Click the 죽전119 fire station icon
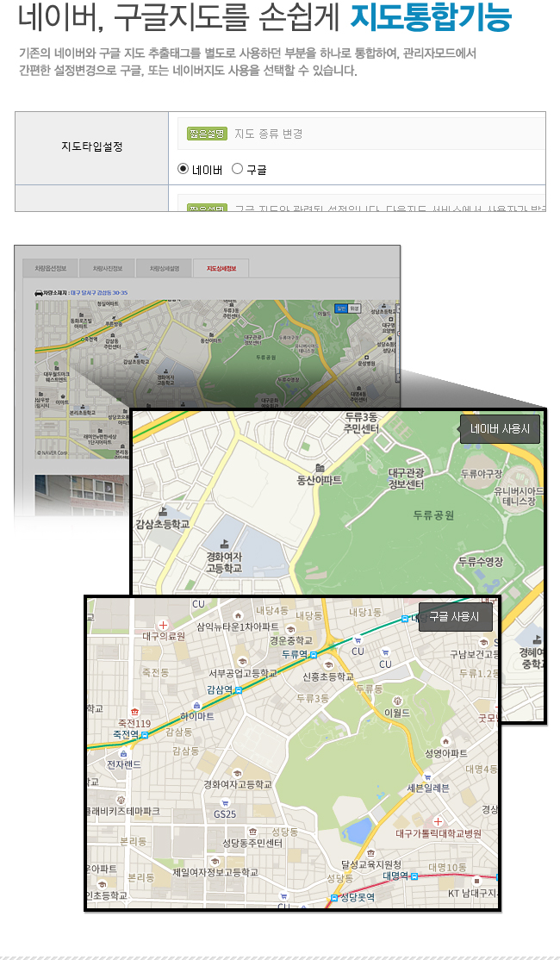This screenshot has width=560, height=960. click(x=134, y=712)
